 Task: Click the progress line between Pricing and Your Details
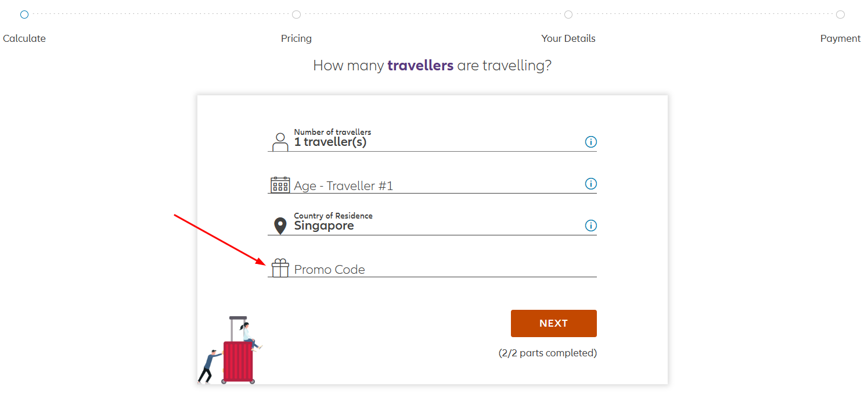pos(432,14)
